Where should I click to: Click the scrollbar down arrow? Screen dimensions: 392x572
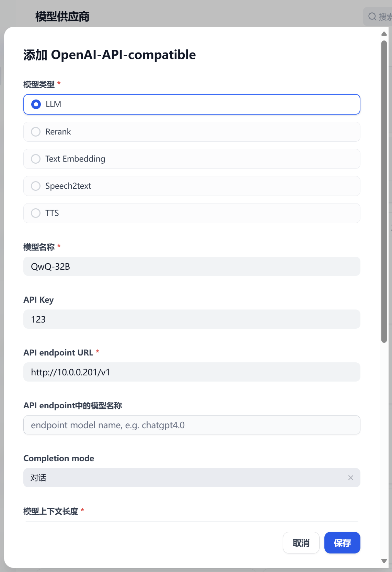coord(384,561)
